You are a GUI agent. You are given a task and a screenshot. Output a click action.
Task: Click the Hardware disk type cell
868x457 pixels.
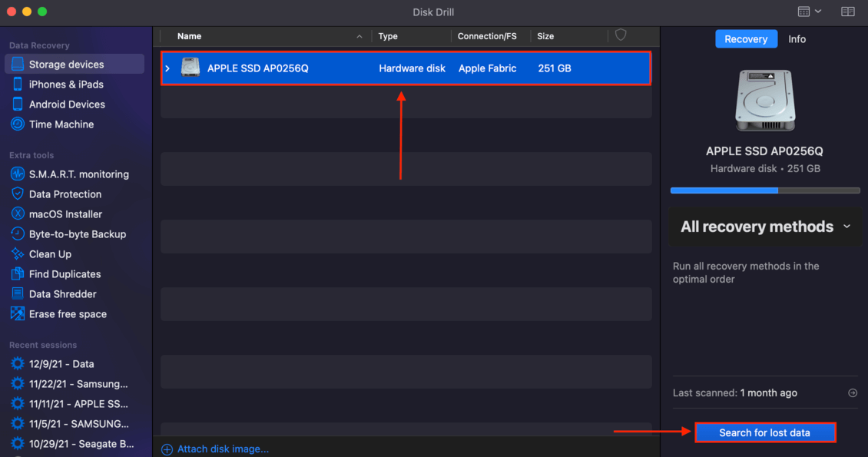[412, 68]
